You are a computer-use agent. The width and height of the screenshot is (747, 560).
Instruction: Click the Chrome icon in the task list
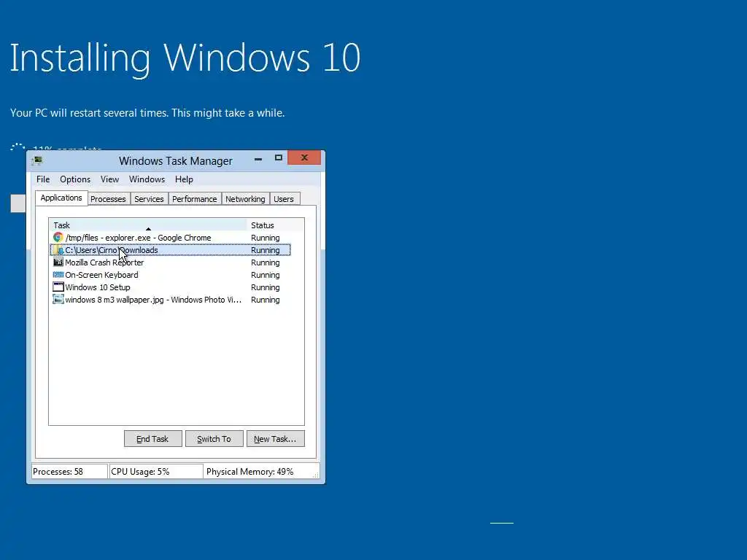[58, 237]
